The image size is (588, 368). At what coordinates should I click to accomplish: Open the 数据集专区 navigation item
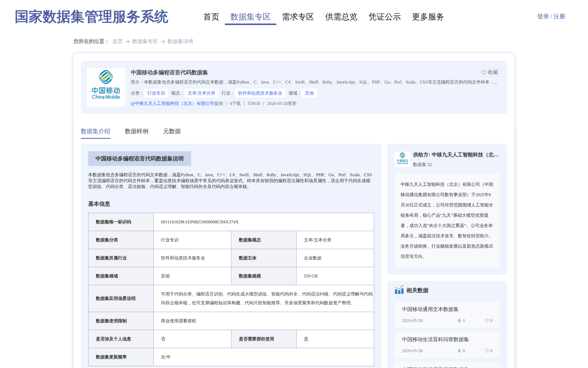click(251, 17)
